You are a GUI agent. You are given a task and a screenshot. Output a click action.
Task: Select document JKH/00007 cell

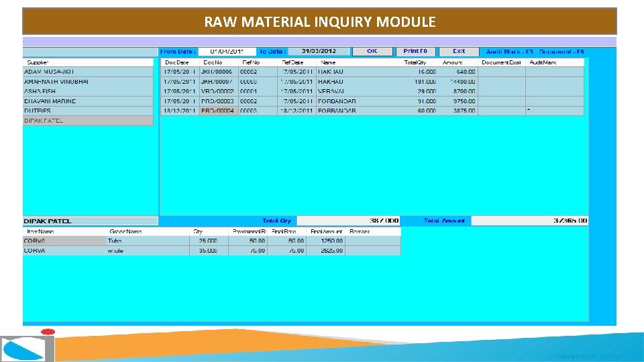click(219, 82)
